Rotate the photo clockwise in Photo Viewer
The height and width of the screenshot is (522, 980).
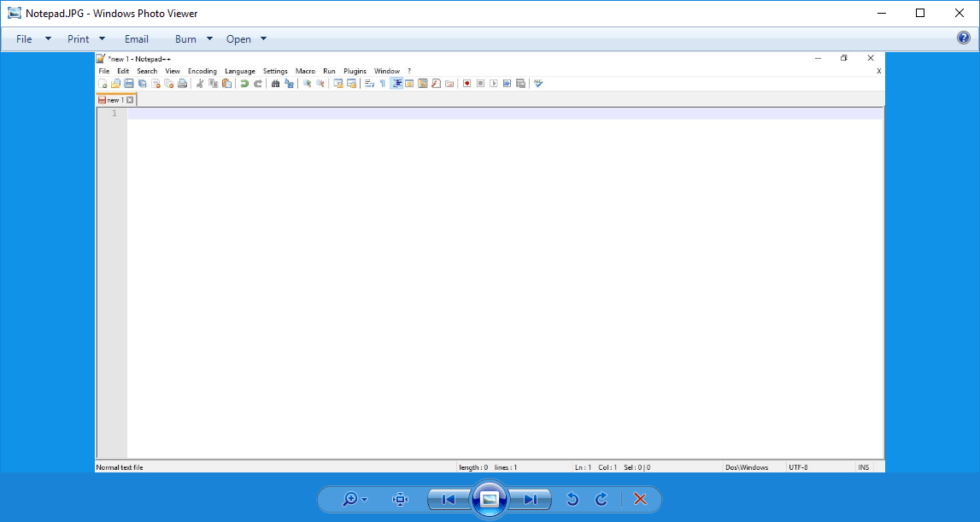601,499
